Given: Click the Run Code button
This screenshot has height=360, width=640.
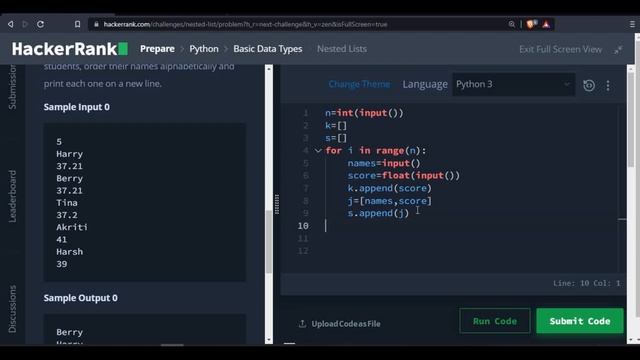Looking at the screenshot, I should point(495,321).
